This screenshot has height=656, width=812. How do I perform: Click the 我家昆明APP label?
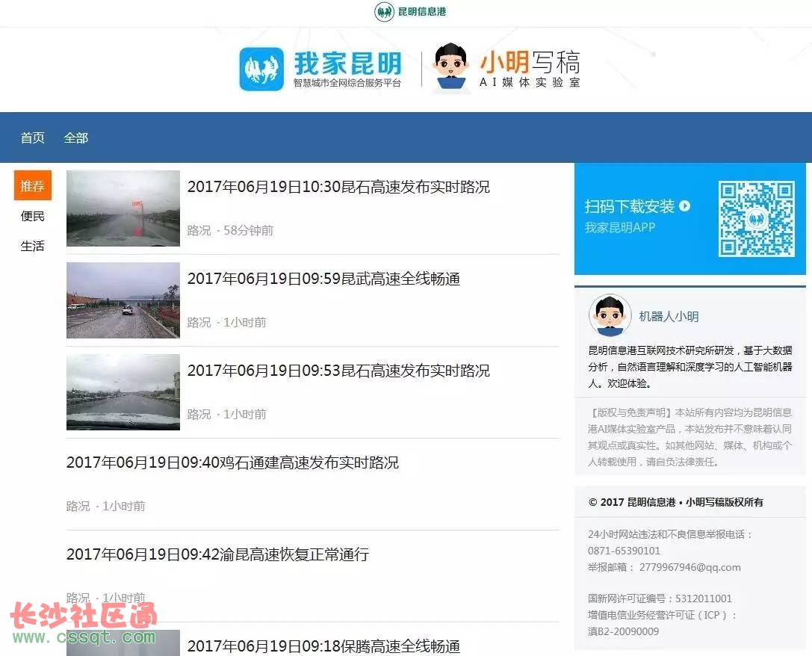point(620,227)
